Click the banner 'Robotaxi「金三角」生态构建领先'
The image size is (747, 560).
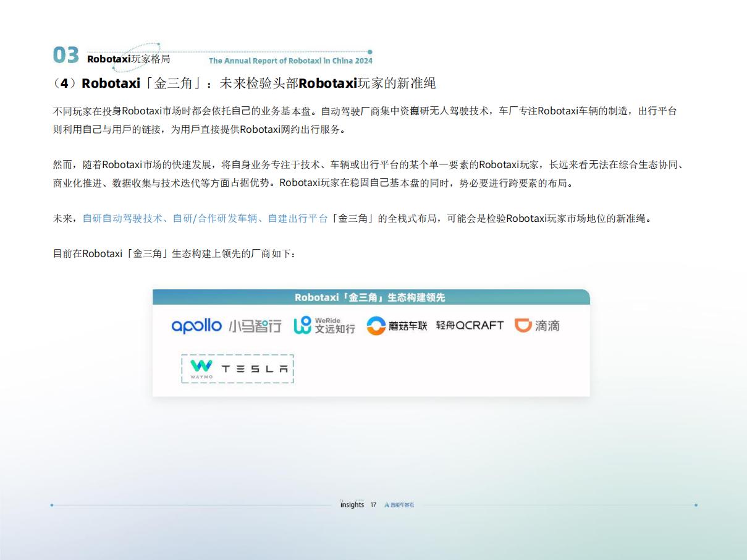click(x=370, y=297)
